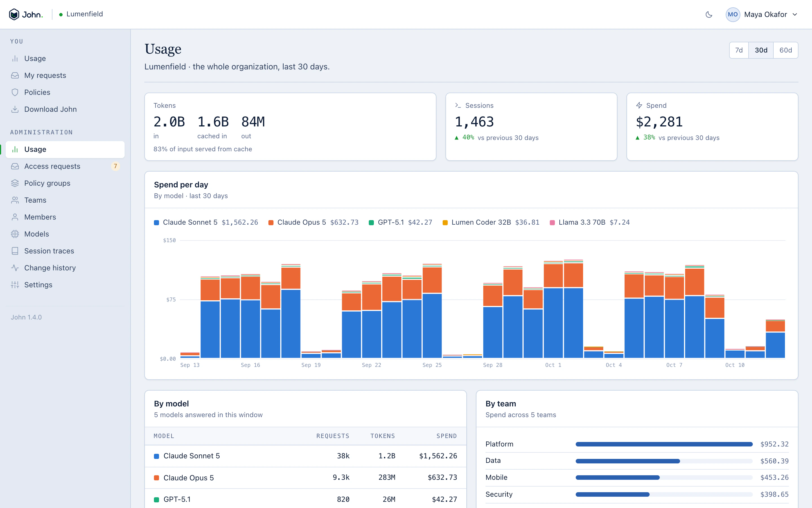812x508 pixels.
Task: Click the Policy groups layers icon
Action: click(x=15, y=183)
